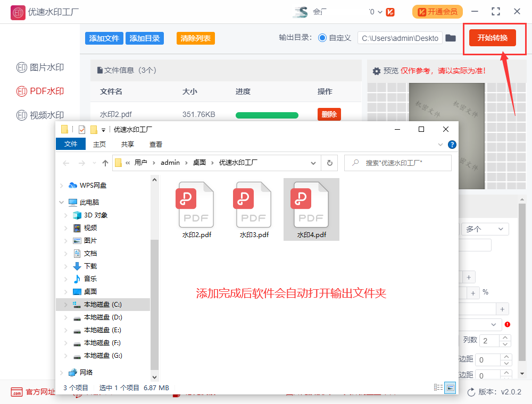The width and height of the screenshot is (532, 404).
Task: Open the 共享 tab in Explorer
Action: pos(128,144)
